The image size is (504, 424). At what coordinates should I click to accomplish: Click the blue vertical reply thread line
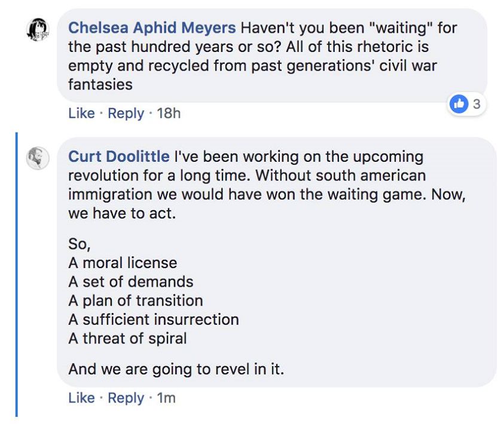tap(16, 275)
